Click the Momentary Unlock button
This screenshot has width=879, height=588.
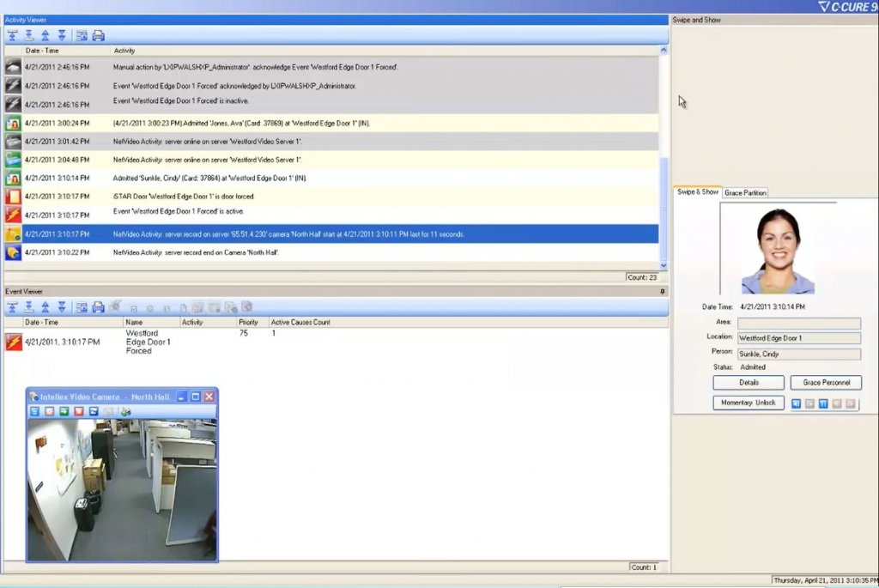(749, 403)
